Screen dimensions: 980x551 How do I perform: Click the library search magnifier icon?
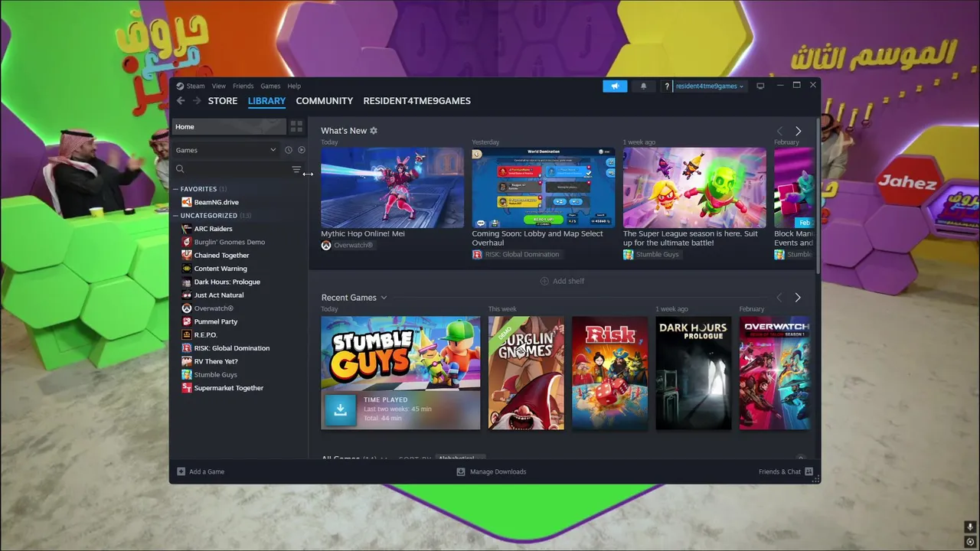tap(180, 169)
